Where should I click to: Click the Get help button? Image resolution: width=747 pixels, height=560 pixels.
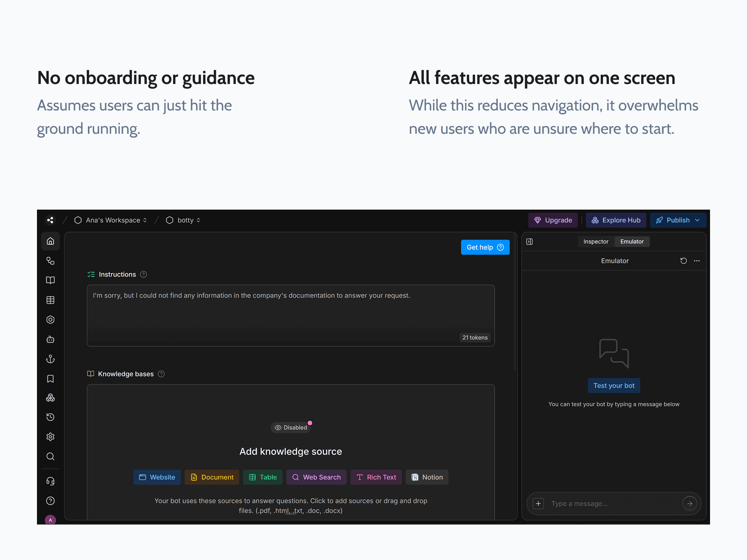[x=485, y=247]
